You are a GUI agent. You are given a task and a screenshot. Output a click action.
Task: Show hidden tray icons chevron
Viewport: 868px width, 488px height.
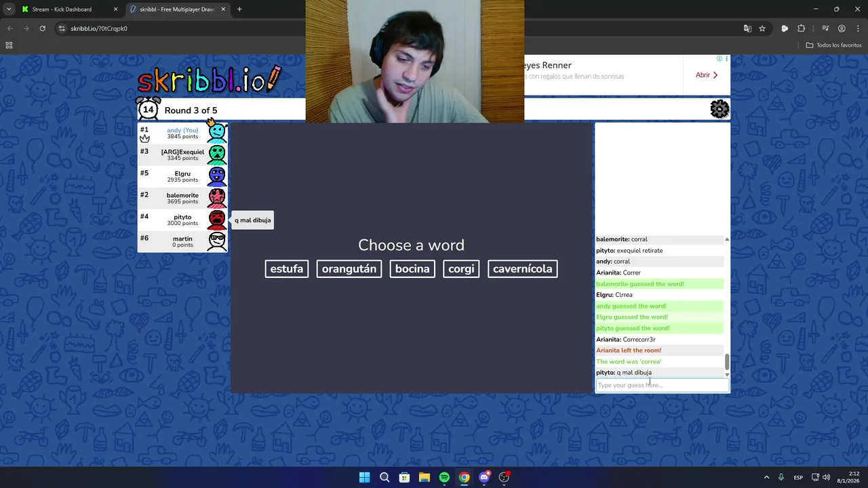766,477
